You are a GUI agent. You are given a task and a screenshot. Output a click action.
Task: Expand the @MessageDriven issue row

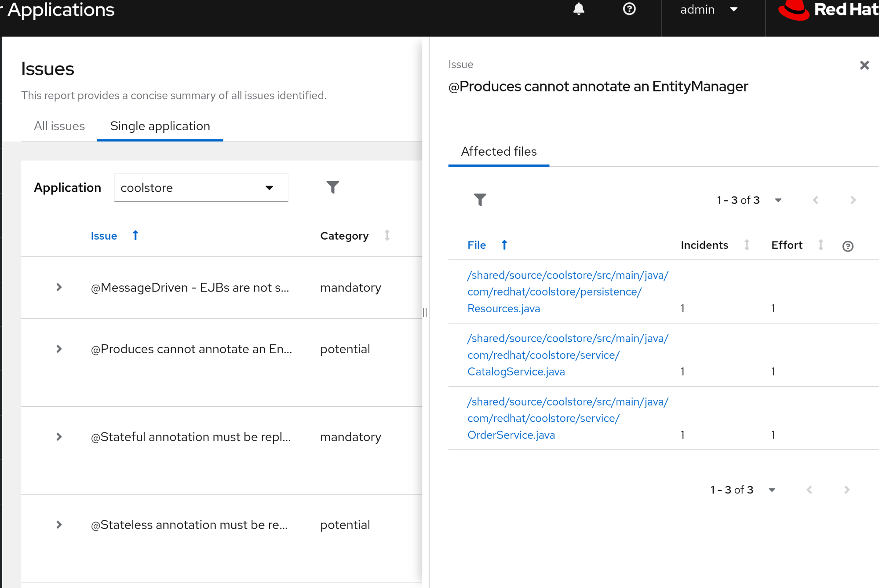[x=59, y=288]
